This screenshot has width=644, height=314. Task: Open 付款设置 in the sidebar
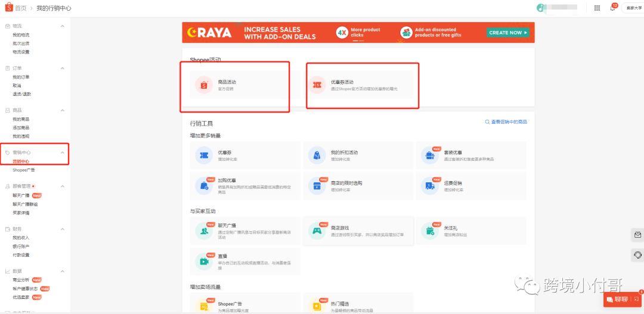point(21,255)
